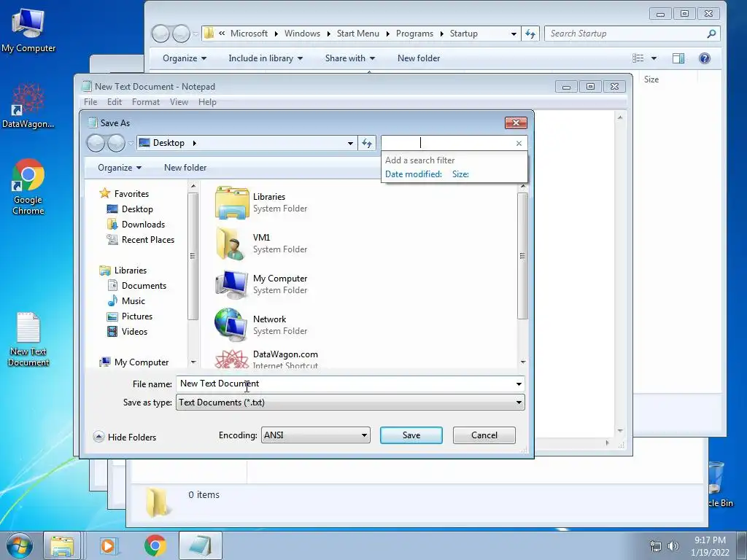The image size is (747, 560).
Task: Open Notepad Edit menu
Action: pos(115,102)
